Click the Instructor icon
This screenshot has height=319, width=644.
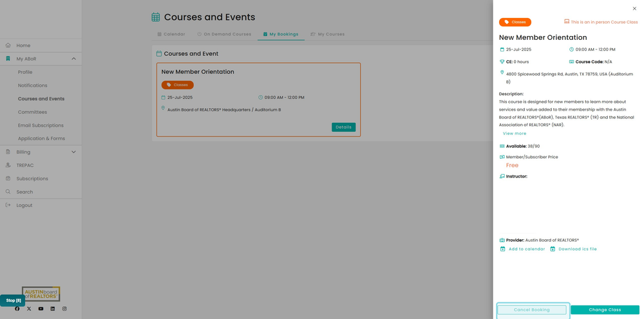point(502,176)
